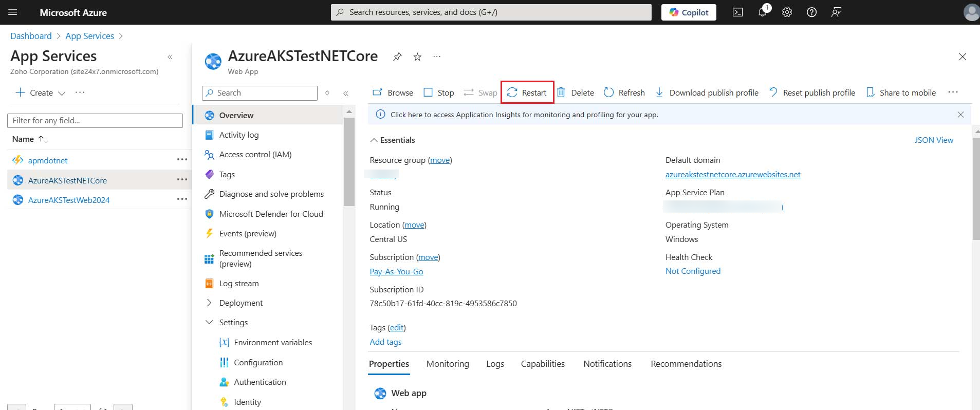The width and height of the screenshot is (980, 410).
Task: Open portal settings gear icon
Action: 787,12
